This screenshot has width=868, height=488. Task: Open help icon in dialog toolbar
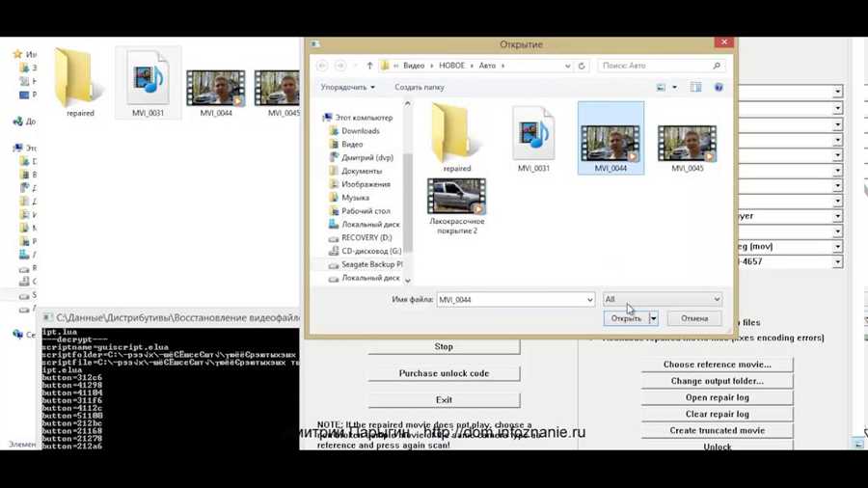point(719,88)
